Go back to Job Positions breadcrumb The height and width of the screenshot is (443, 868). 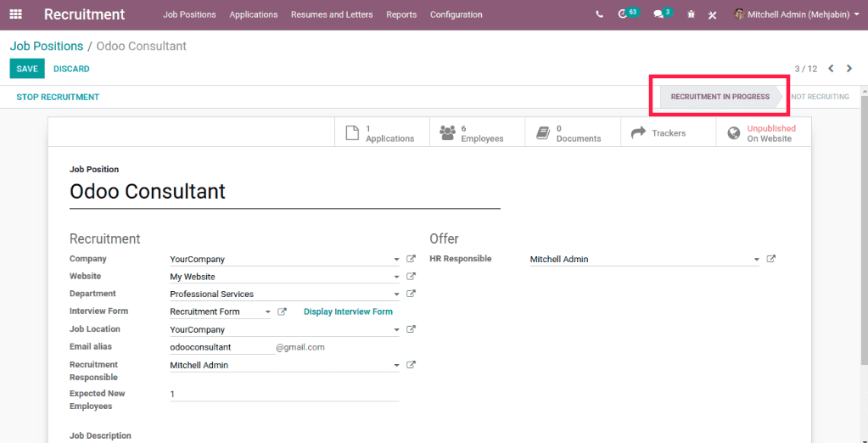point(47,46)
